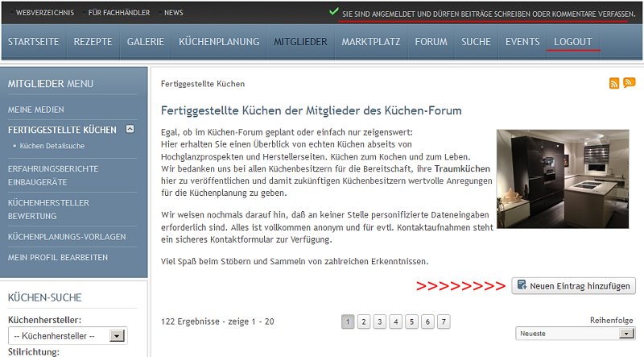Click the green logged-in checkmark icon
The image size is (644, 357).
click(x=333, y=13)
